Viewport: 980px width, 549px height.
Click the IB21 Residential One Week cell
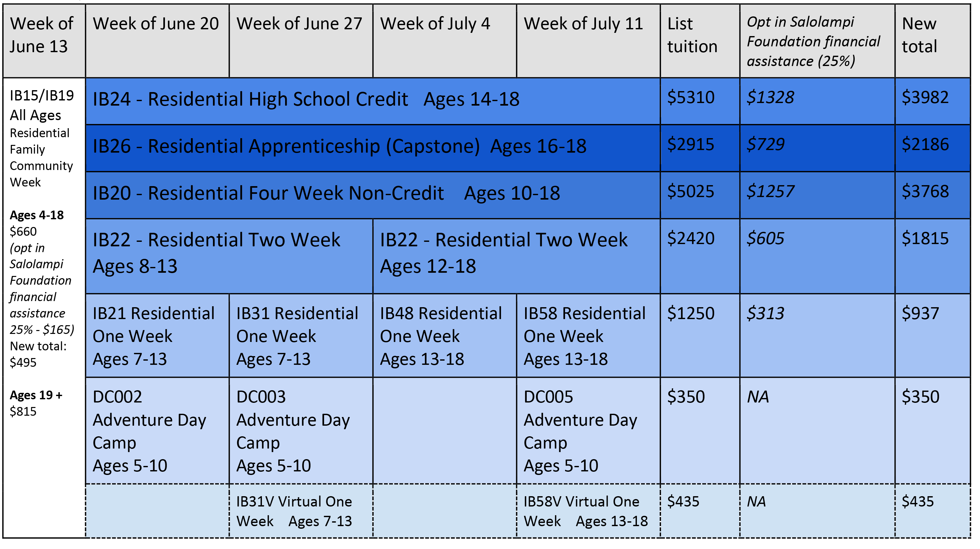[154, 336]
